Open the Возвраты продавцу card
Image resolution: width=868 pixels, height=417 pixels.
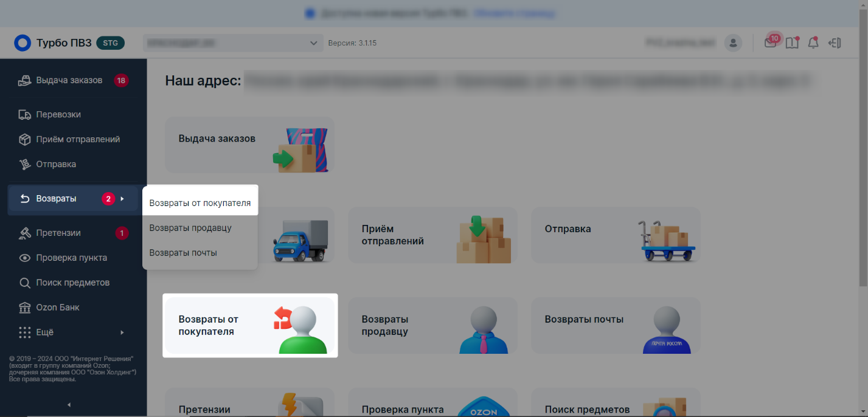click(x=433, y=325)
